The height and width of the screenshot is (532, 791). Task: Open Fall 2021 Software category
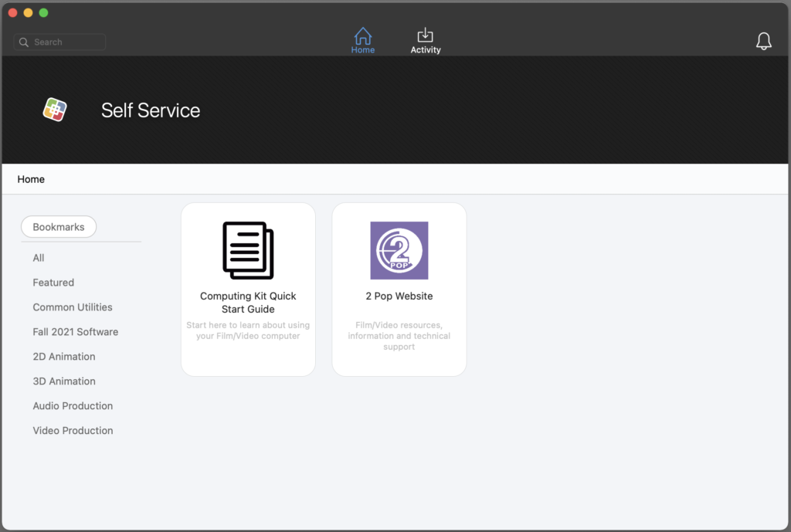pos(76,332)
